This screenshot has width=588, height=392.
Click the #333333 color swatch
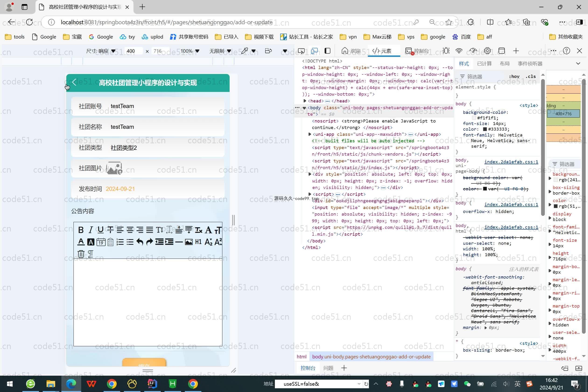[485, 129]
